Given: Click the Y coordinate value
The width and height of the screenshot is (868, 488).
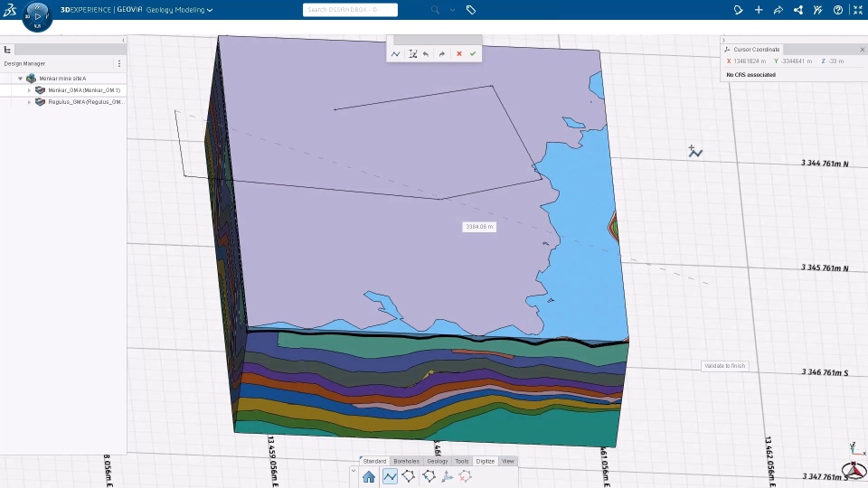Looking at the screenshot, I should pyautogui.click(x=797, y=61).
